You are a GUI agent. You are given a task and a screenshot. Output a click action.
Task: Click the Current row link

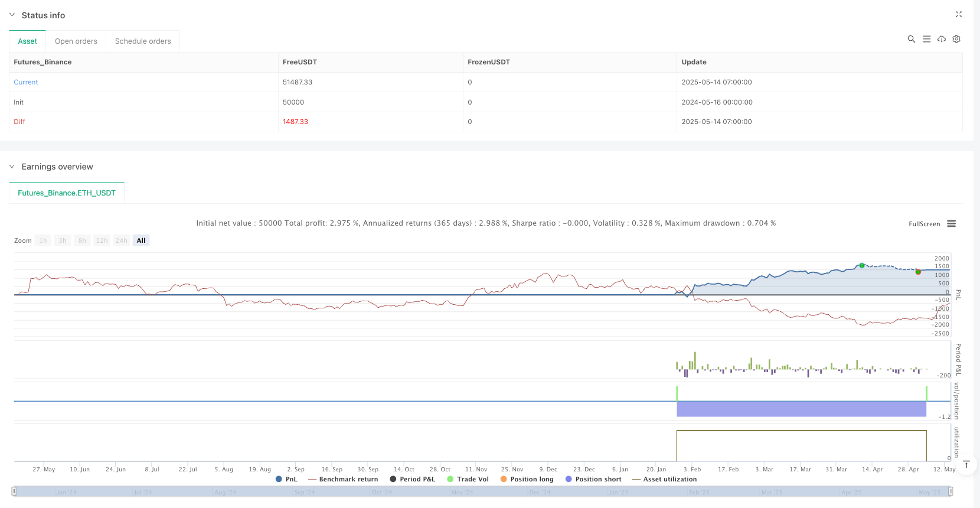tap(26, 82)
